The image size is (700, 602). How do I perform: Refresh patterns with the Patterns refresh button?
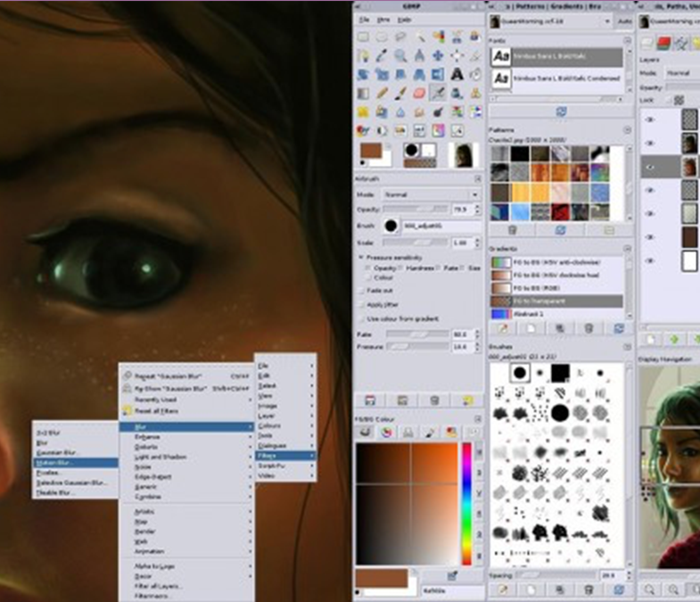(561, 230)
